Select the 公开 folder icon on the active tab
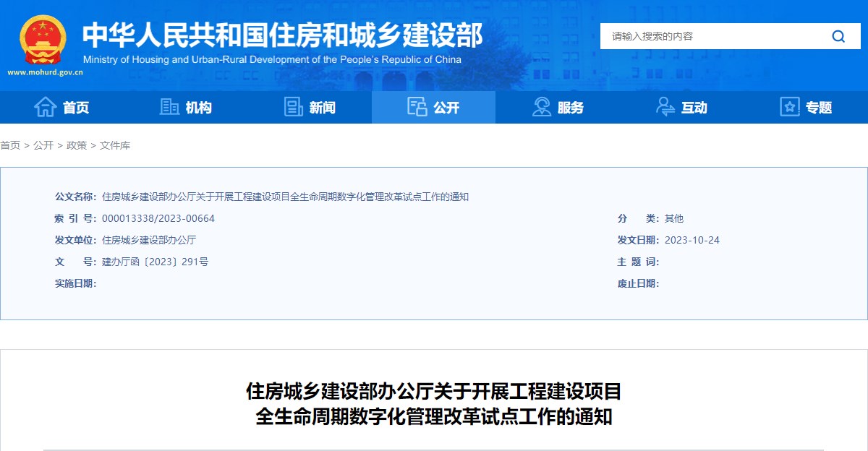The image size is (868, 451). pyautogui.click(x=416, y=106)
